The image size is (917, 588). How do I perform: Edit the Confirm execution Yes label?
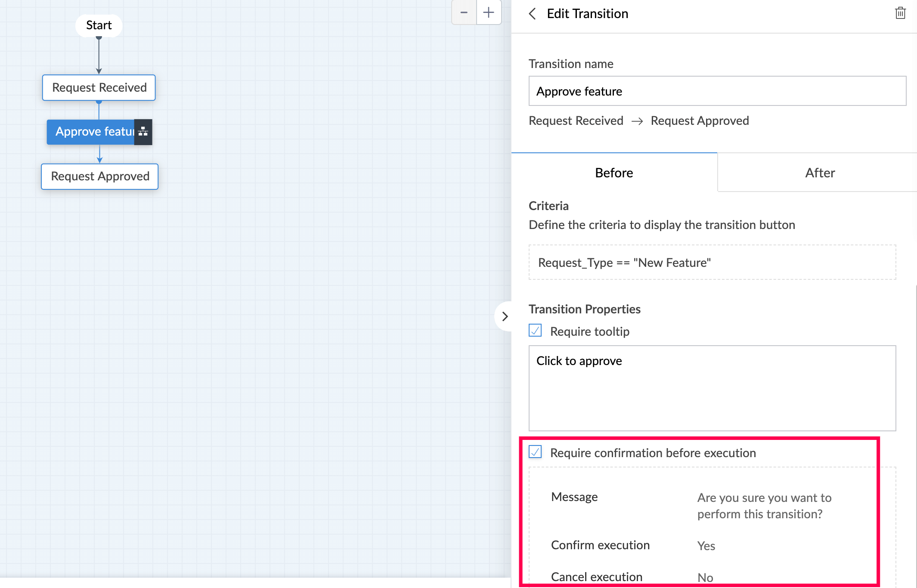(706, 546)
